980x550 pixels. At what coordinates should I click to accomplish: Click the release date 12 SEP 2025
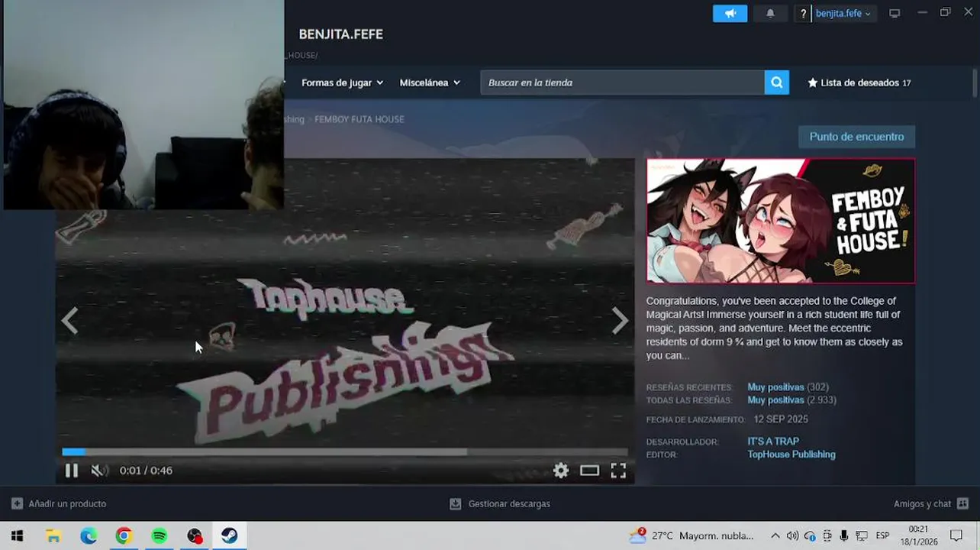[x=781, y=419]
